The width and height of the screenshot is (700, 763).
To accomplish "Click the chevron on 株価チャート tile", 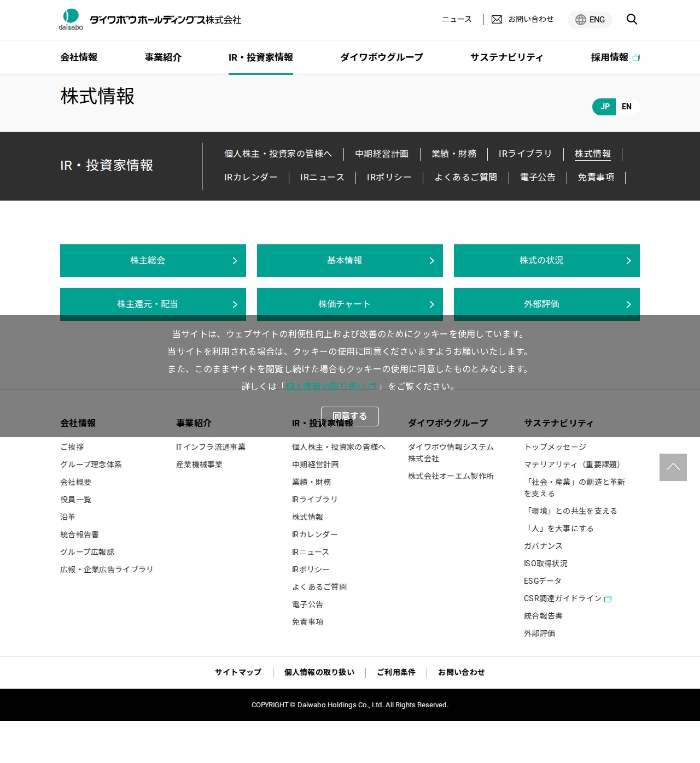I will 432,304.
